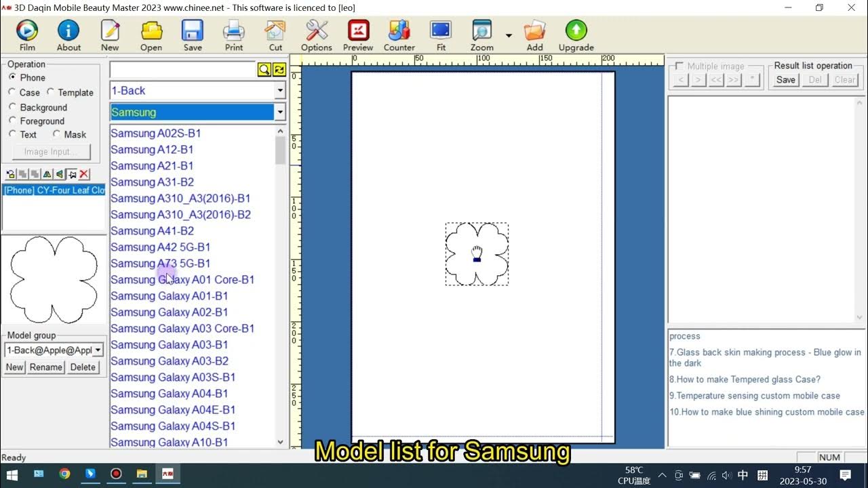Click the New model group button
The height and width of the screenshot is (488, 868).
point(14,367)
